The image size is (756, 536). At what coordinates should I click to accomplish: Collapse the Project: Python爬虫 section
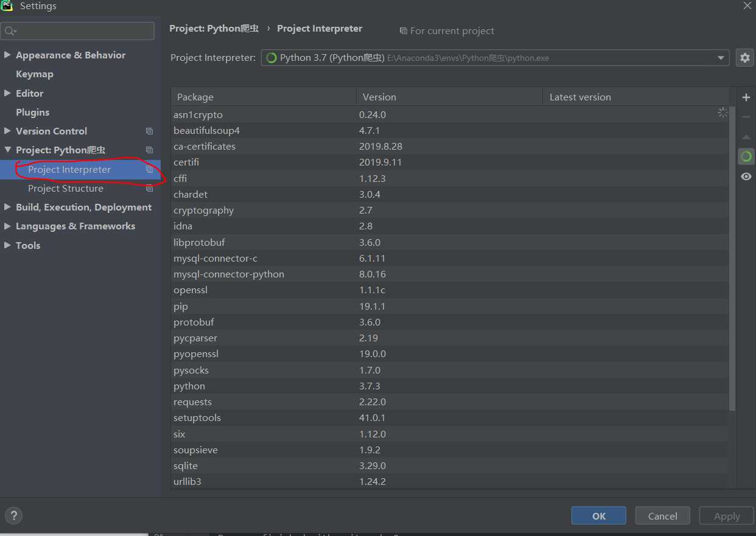(7, 150)
